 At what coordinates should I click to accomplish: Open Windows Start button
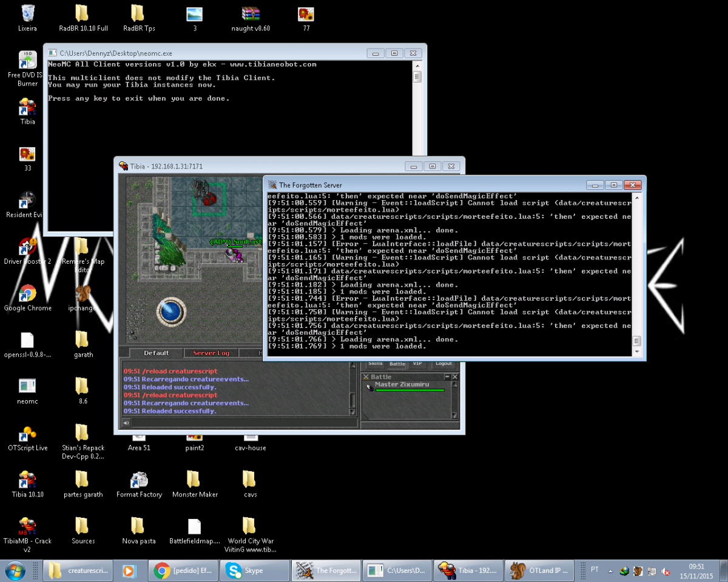[15, 570]
